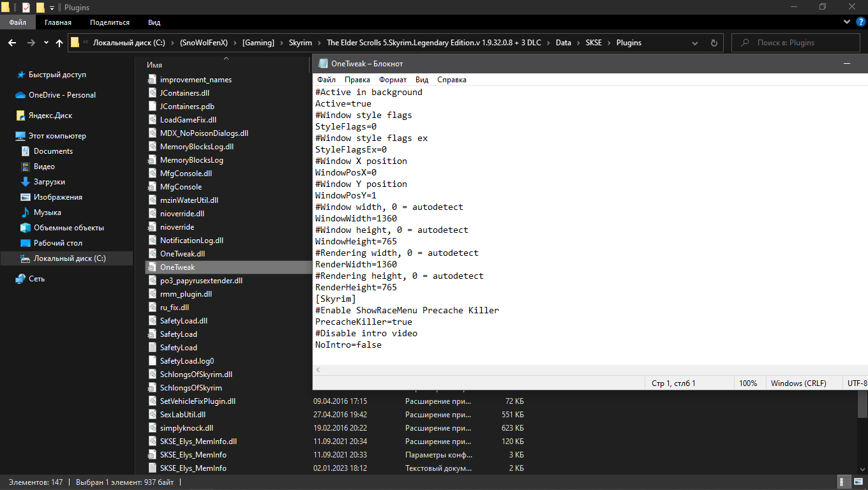Select OneDrive - Personal in sidebar

click(62, 95)
